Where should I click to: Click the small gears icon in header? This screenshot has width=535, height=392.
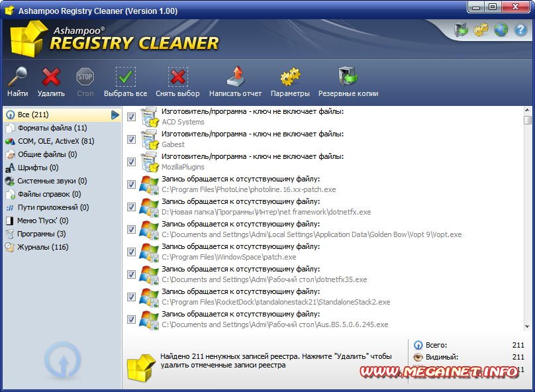coord(481,30)
